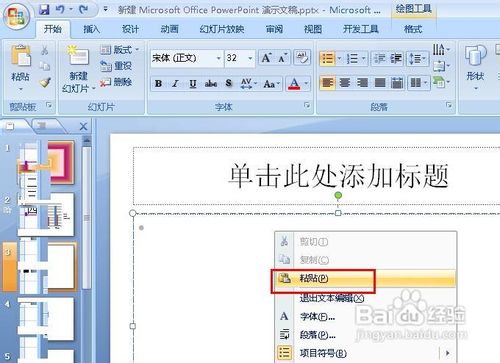
Task: Toggle numbered list
Action: coord(352,59)
